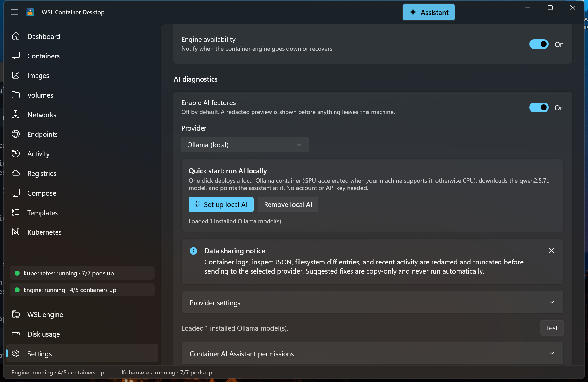Image resolution: width=588 pixels, height=382 pixels.
Task: Click the Templates list icon
Action: coord(16,212)
